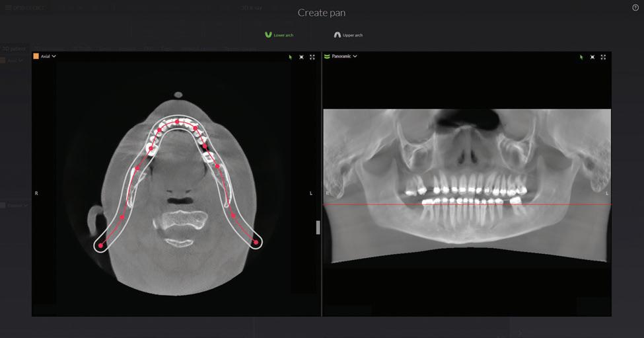Expand the Panoramic view to fullscreen
This screenshot has width=644, height=338.
tap(603, 57)
